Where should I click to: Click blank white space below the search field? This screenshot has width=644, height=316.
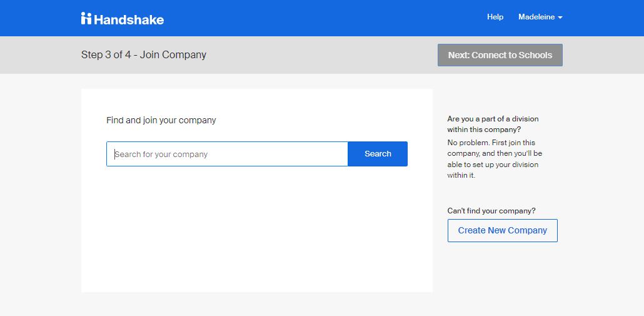[256, 232]
